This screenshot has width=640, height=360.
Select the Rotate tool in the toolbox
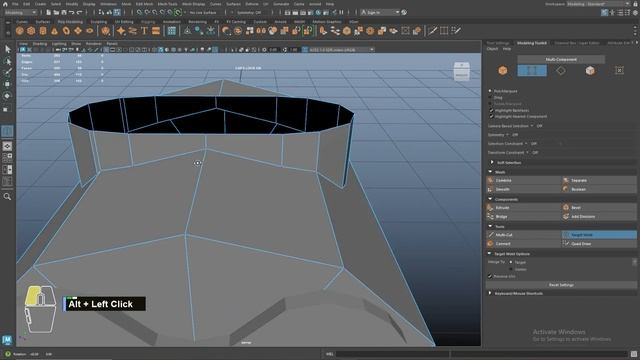coord(7,96)
